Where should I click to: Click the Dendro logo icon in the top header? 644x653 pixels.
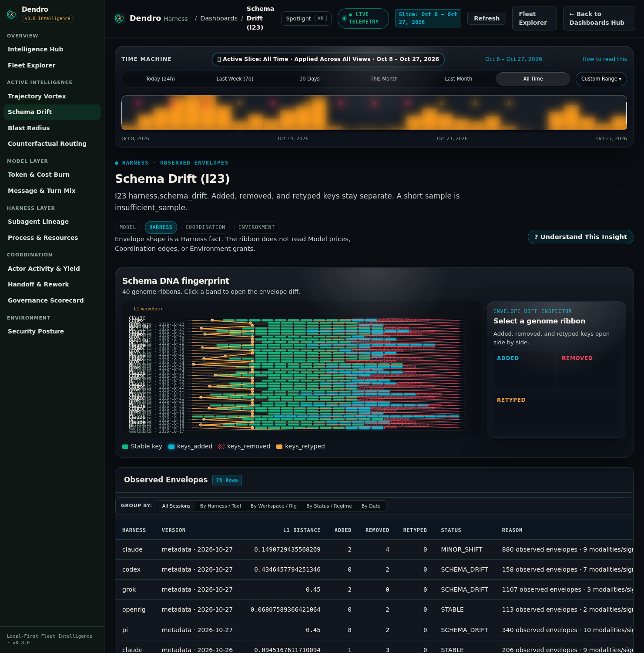coord(119,18)
